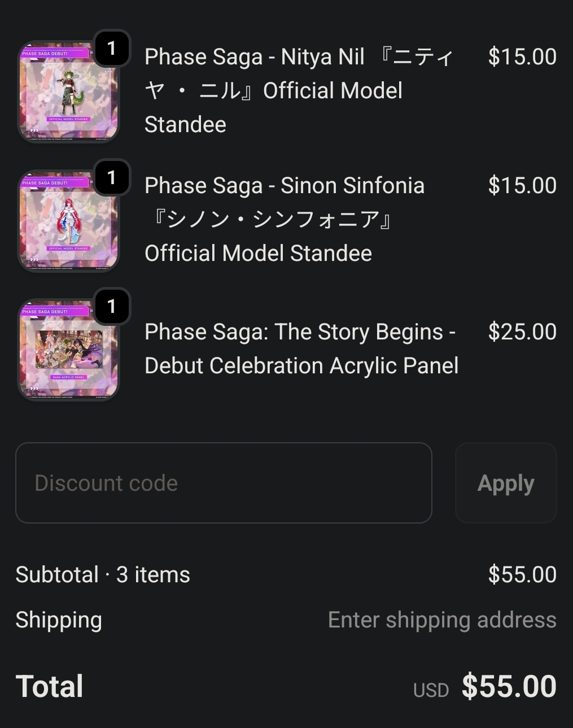Click quantity badge on Sinon Sinfonia standee

tap(112, 178)
